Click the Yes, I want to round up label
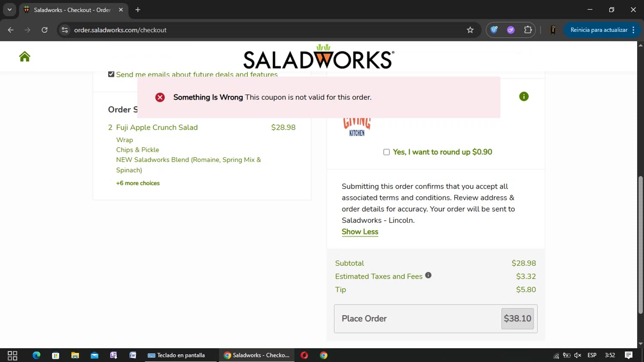 click(442, 152)
